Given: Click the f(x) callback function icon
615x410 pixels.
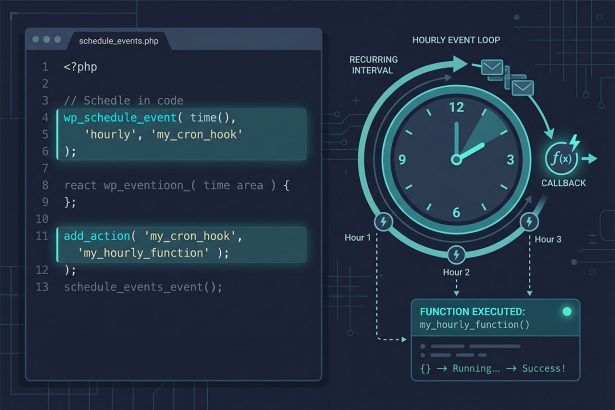Looking at the screenshot, I should [x=562, y=159].
